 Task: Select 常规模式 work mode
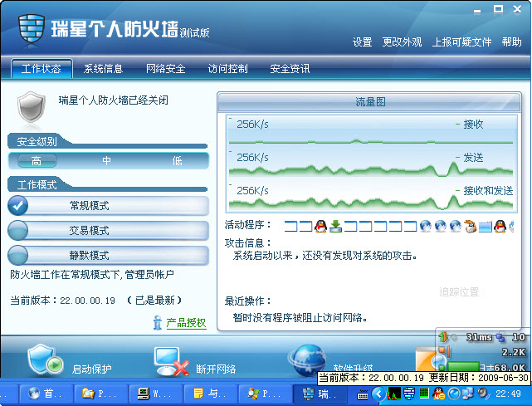[109, 206]
